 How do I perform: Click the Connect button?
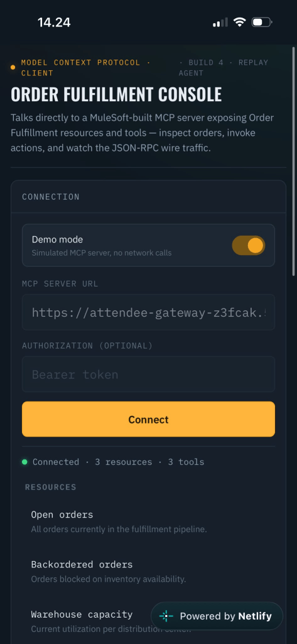coord(148,419)
